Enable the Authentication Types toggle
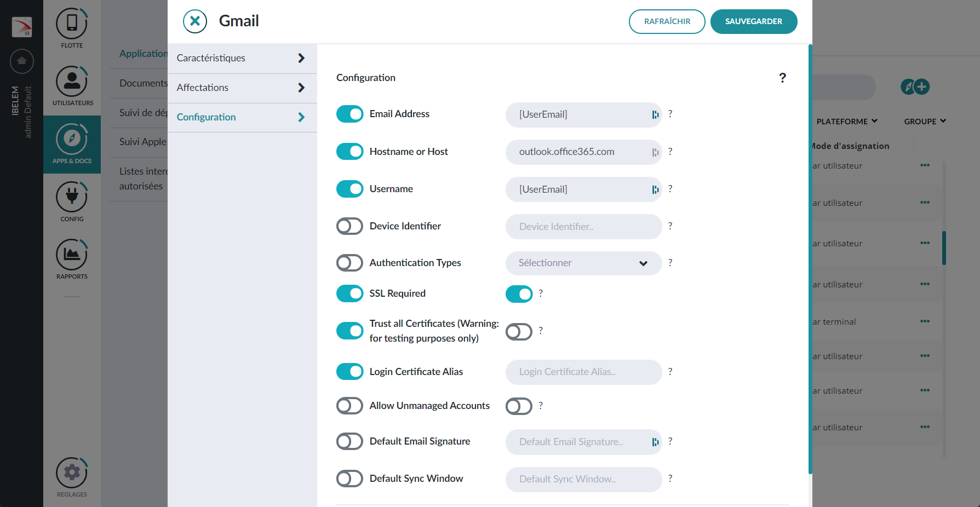 (349, 263)
